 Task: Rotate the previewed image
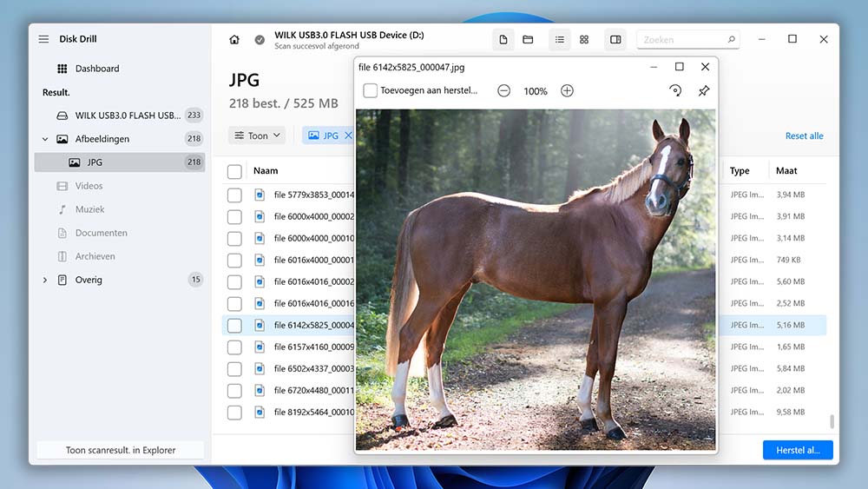[x=675, y=91]
